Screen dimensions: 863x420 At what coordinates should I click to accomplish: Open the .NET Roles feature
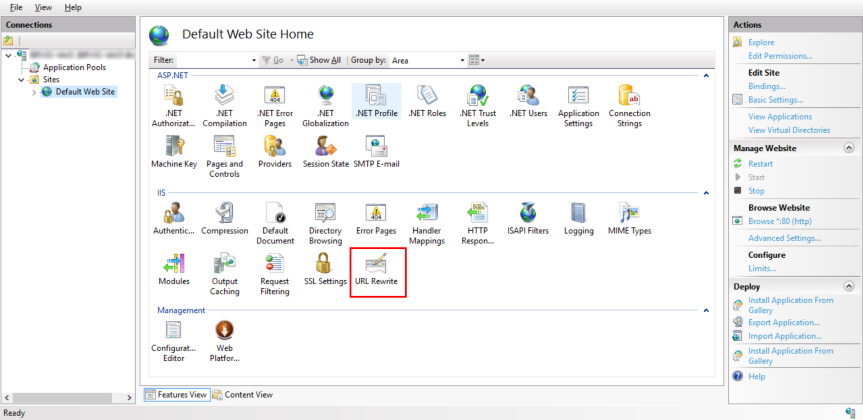click(x=427, y=102)
